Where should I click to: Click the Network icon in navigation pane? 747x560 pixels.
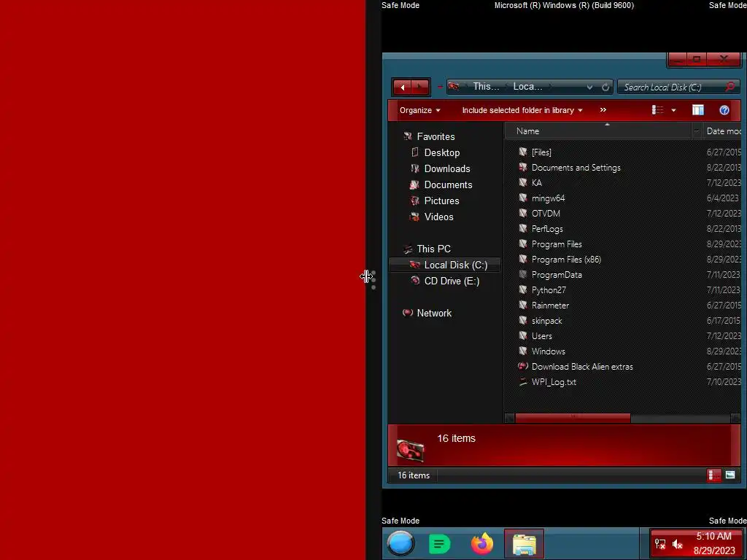click(408, 313)
